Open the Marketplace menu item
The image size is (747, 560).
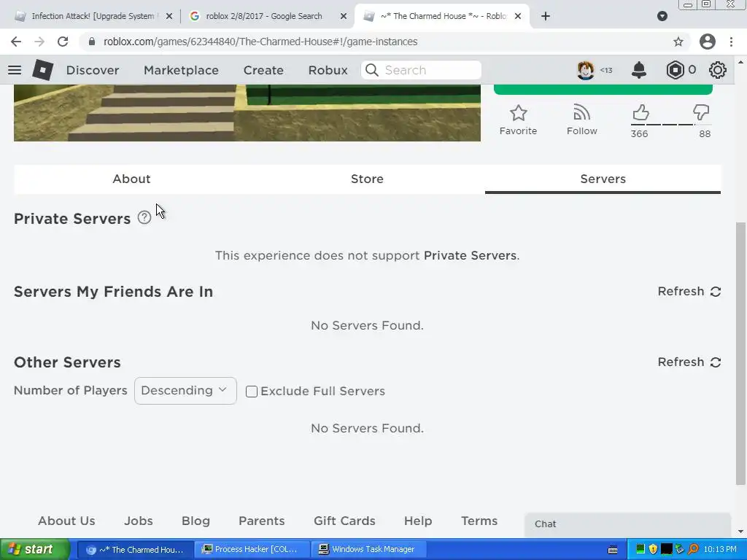(181, 70)
